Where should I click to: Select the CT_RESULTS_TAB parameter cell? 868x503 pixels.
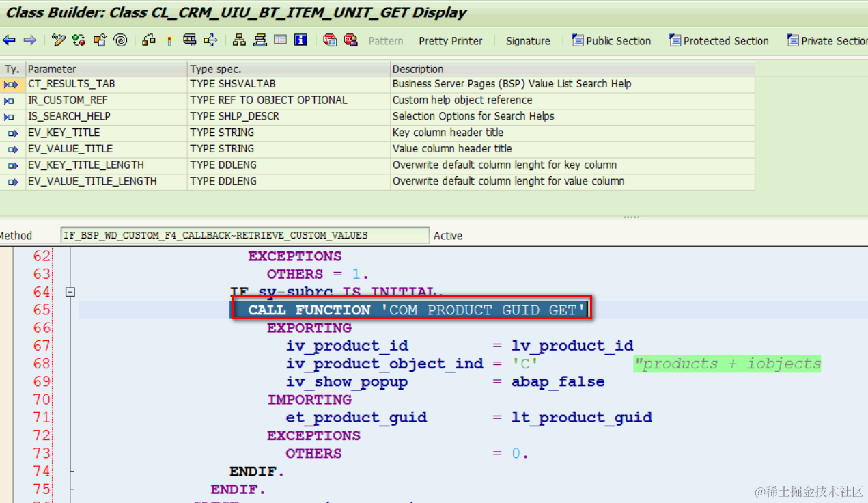(106, 84)
